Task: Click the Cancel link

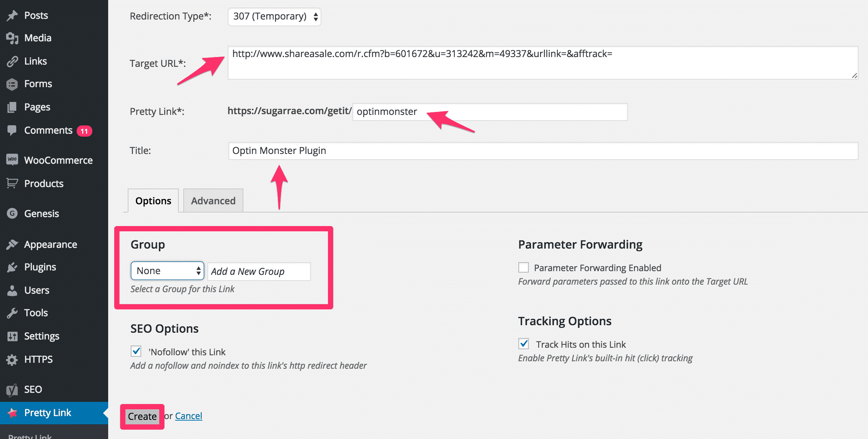Action: [x=189, y=416]
